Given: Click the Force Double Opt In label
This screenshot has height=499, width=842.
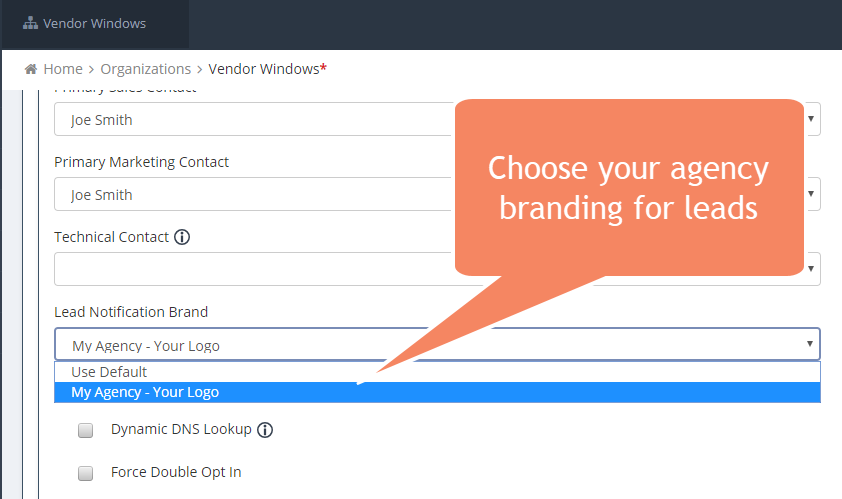Looking at the screenshot, I should point(176,472).
